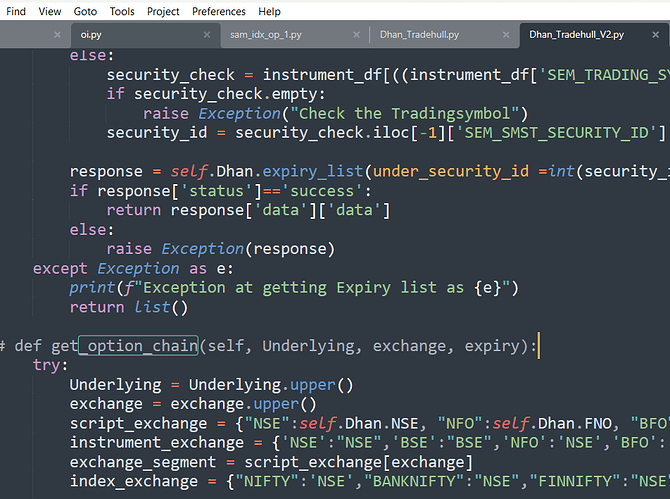Click the "Check the Tradingsymbol" string
670x499 pixels.
(404, 114)
